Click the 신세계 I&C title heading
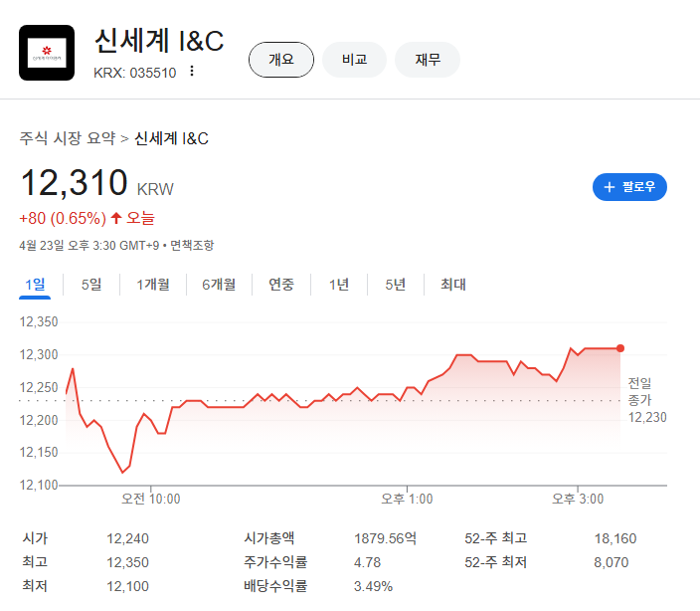Viewport: 700px width, 611px height. pos(159,41)
